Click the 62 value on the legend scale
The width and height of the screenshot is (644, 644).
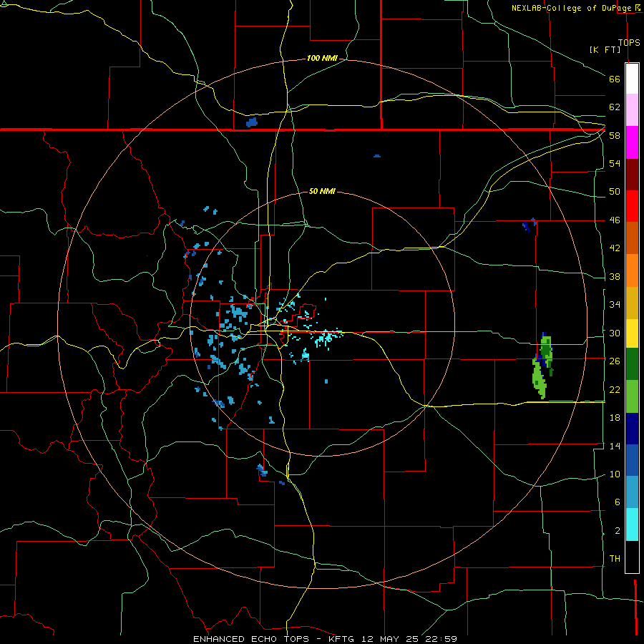tap(615, 107)
